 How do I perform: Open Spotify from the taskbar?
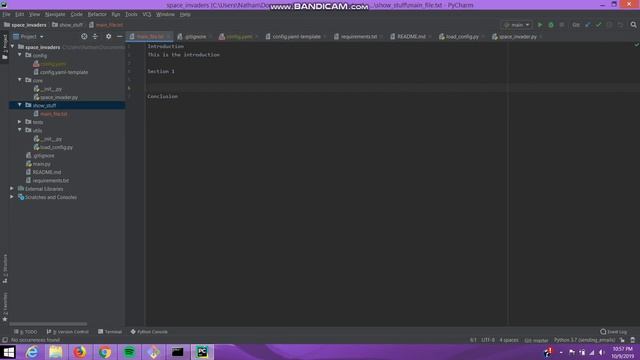tap(129, 352)
